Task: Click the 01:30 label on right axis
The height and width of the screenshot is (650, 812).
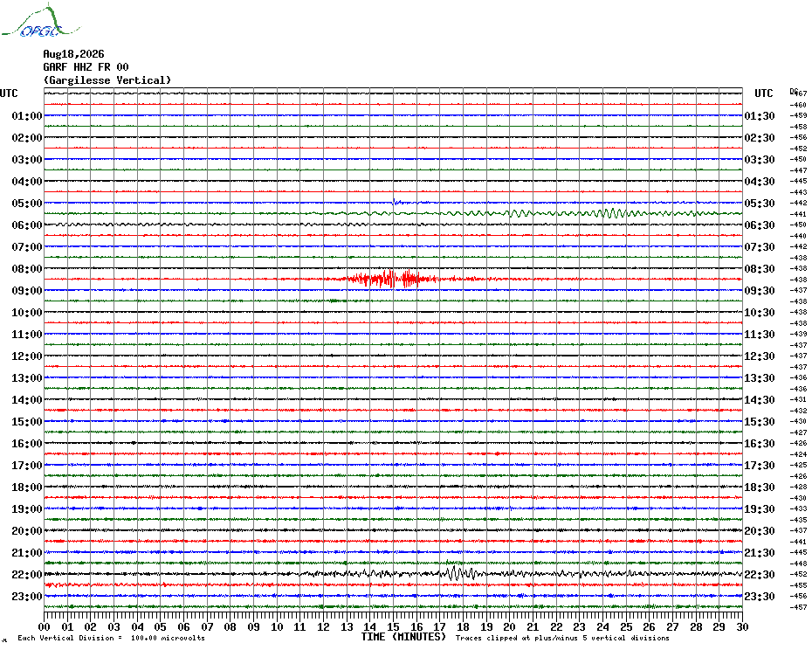Action: click(760, 115)
